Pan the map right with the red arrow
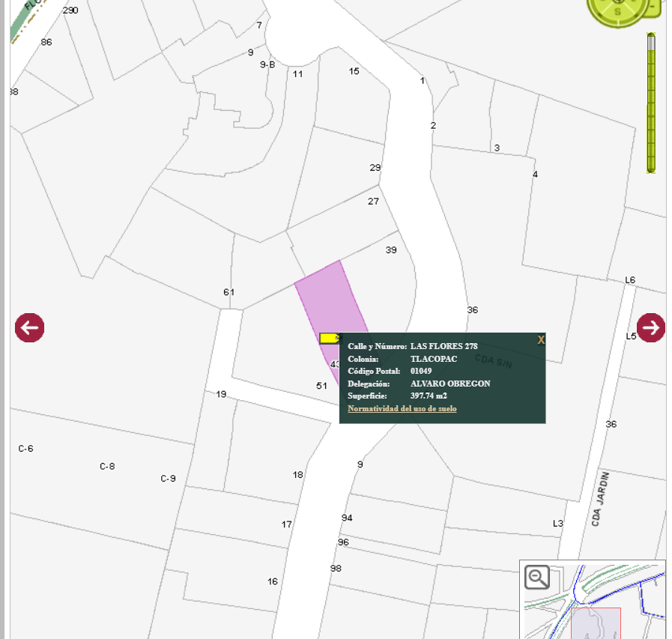 pos(651,328)
